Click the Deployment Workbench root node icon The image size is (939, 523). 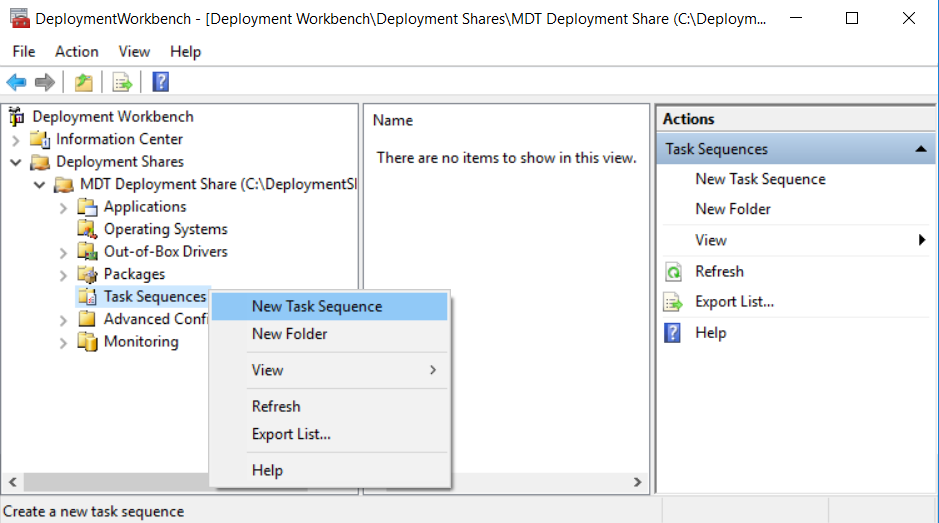tap(17, 116)
